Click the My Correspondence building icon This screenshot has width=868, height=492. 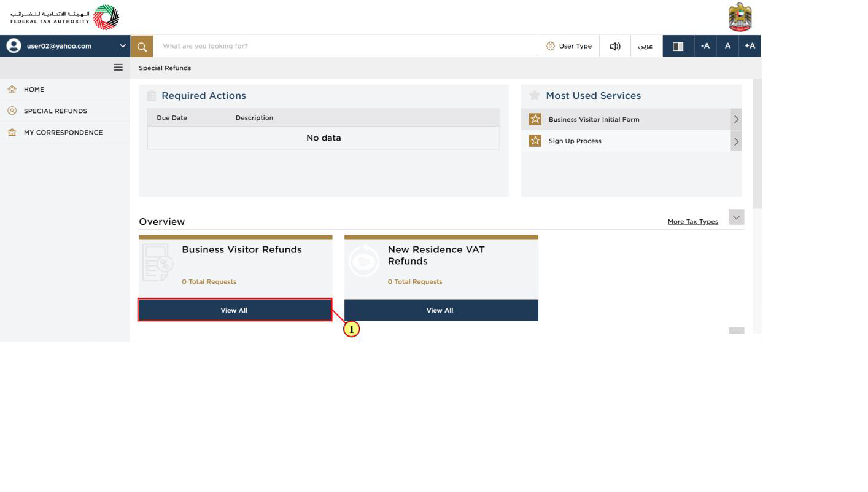click(12, 132)
